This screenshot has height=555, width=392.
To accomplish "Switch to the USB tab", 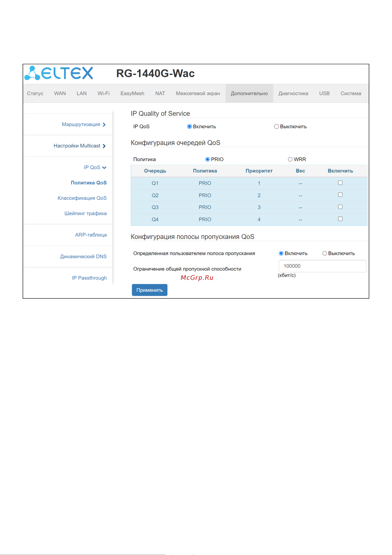I will pyautogui.click(x=324, y=93).
